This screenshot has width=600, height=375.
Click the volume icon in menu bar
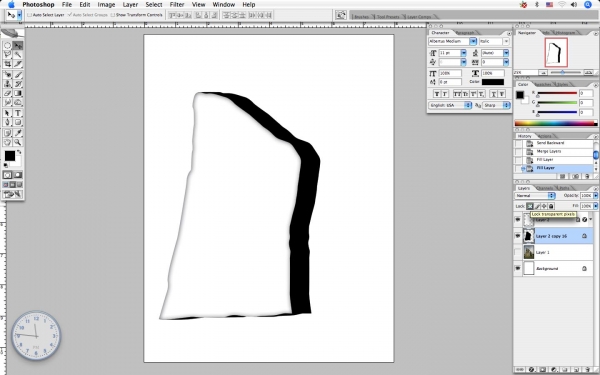pyautogui.click(x=574, y=5)
